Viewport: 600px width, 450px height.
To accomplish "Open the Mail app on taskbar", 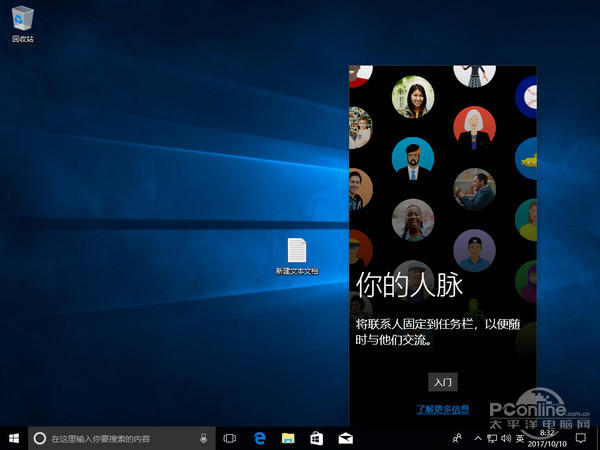I will (345, 438).
